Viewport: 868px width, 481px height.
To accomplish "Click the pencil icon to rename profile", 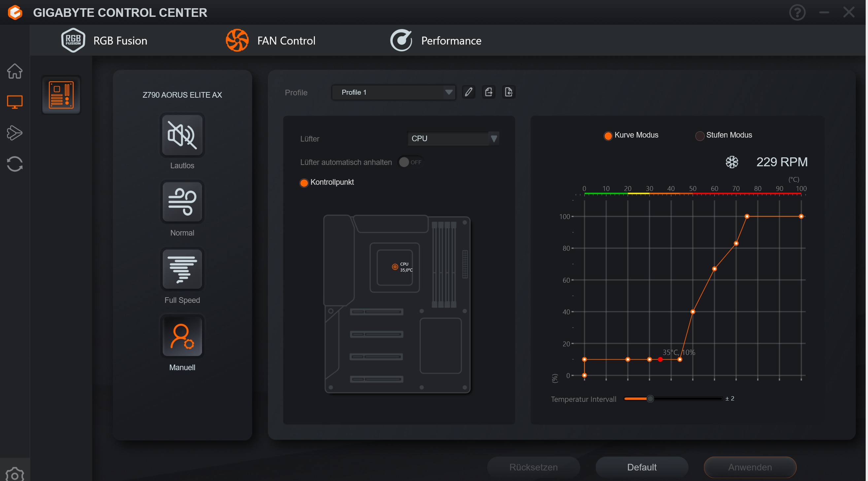I will [x=468, y=92].
